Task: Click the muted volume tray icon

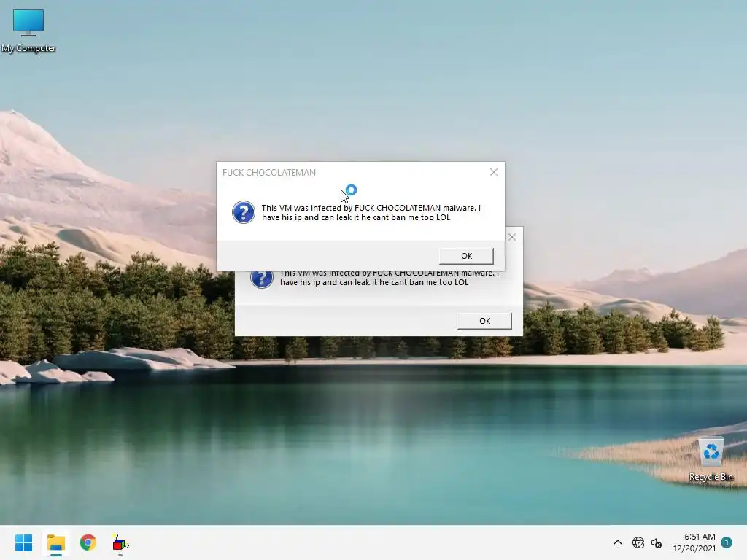Action: (657, 542)
